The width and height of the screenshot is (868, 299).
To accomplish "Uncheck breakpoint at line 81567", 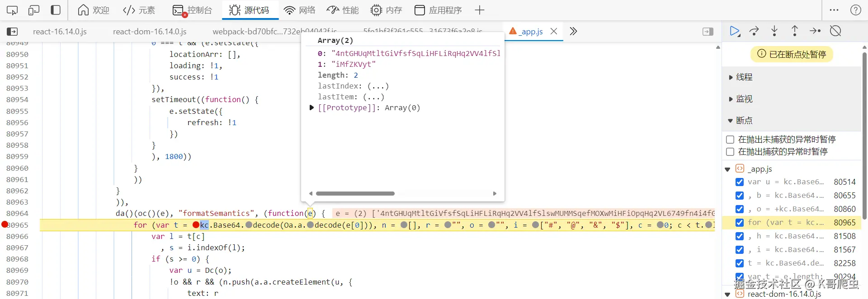I will click(740, 250).
